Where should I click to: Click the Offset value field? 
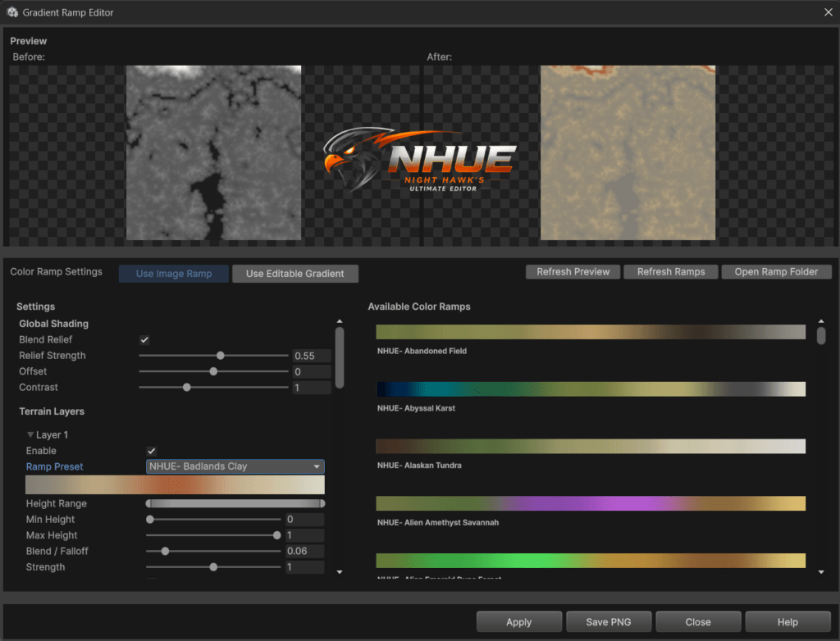click(311, 371)
